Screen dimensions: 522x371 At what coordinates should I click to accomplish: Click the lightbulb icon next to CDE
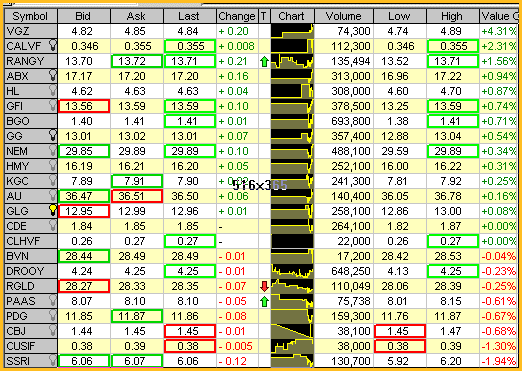click(x=52, y=225)
